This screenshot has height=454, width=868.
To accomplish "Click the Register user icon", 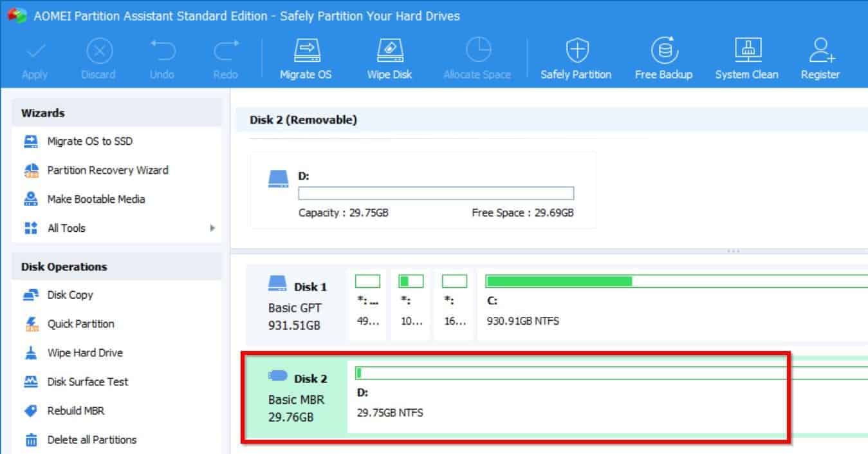I will 820,51.
